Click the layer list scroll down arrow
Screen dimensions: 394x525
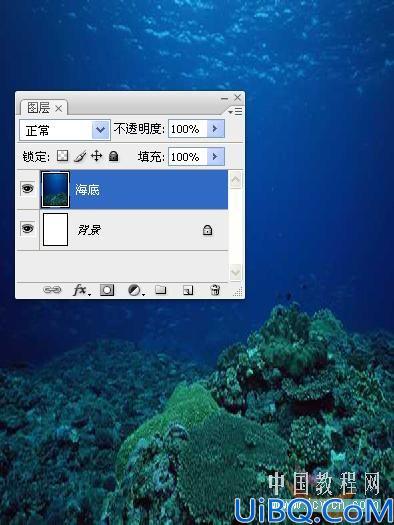tap(236, 272)
